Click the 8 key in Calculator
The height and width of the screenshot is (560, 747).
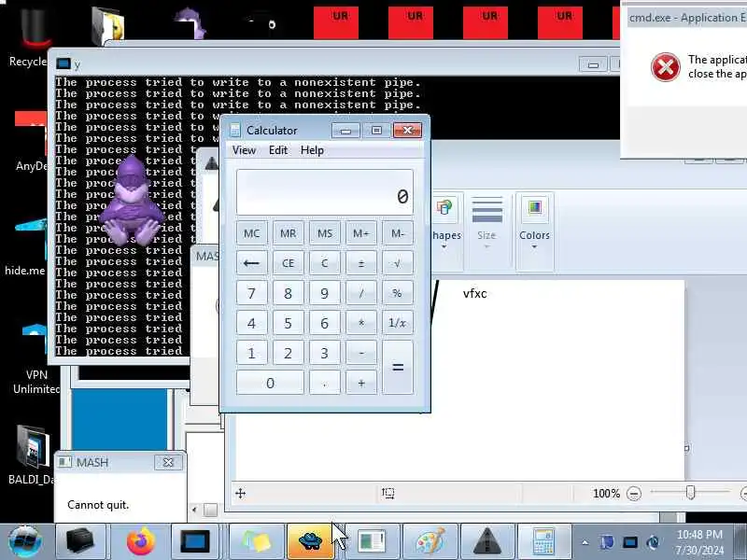pos(288,293)
